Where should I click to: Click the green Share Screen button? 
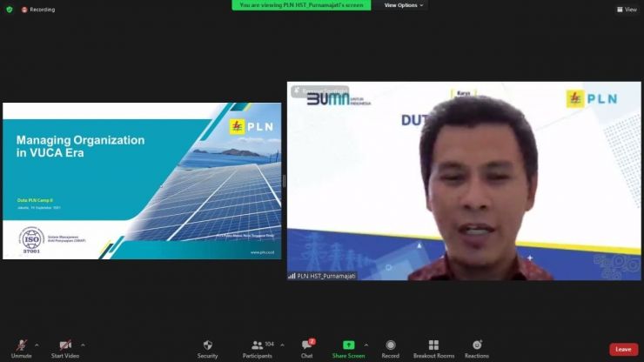pyautogui.click(x=348, y=349)
